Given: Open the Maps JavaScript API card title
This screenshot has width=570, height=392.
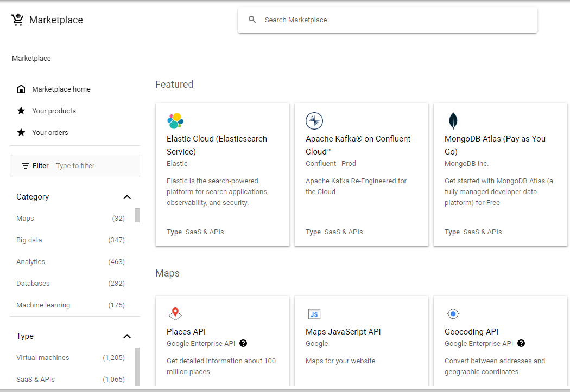Looking at the screenshot, I should coord(343,332).
